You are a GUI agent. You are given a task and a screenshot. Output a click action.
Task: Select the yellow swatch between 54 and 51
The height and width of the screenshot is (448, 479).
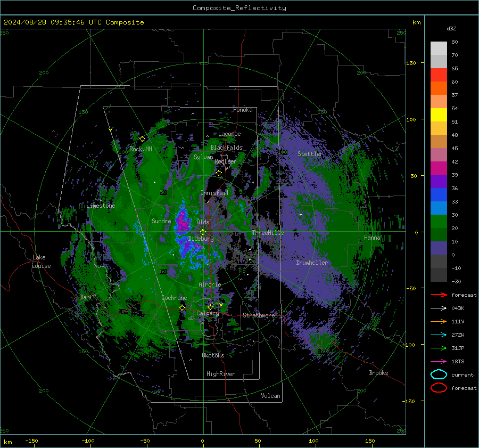pyautogui.click(x=439, y=115)
